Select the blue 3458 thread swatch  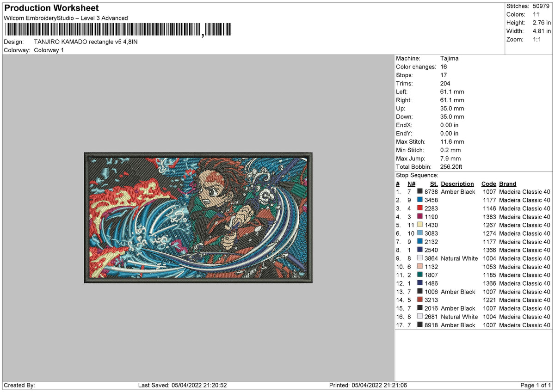[x=419, y=200]
